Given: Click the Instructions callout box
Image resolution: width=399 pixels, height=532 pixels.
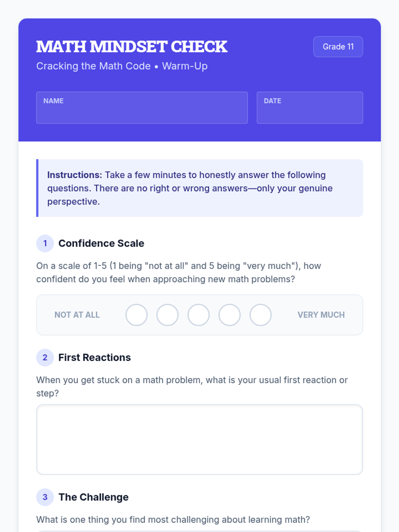Looking at the screenshot, I should (x=199, y=188).
